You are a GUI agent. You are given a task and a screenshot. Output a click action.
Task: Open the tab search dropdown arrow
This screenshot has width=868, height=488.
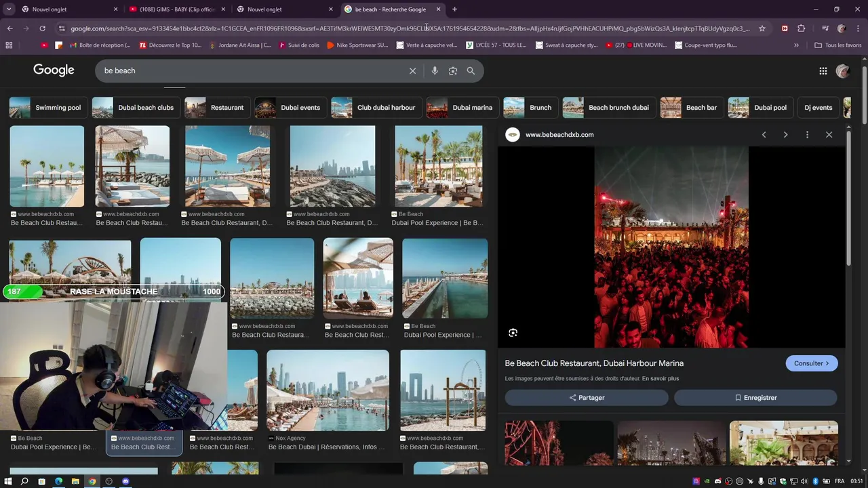click(9, 9)
